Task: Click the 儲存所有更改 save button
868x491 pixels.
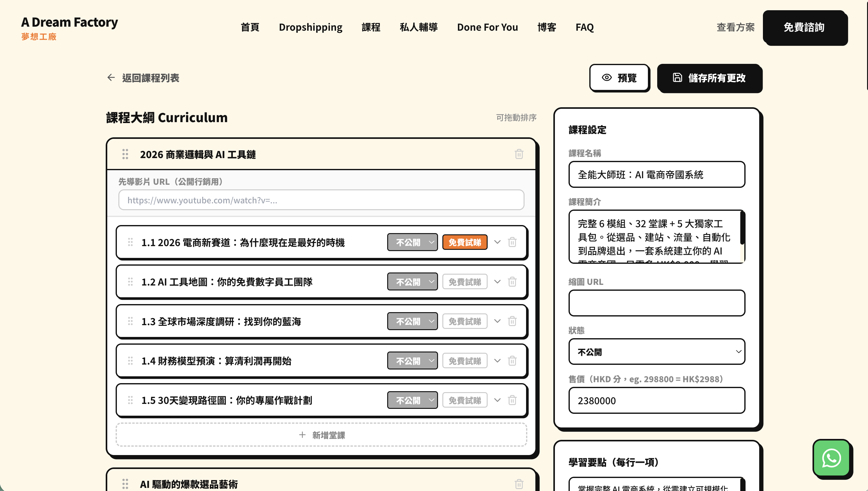Action: pos(709,78)
